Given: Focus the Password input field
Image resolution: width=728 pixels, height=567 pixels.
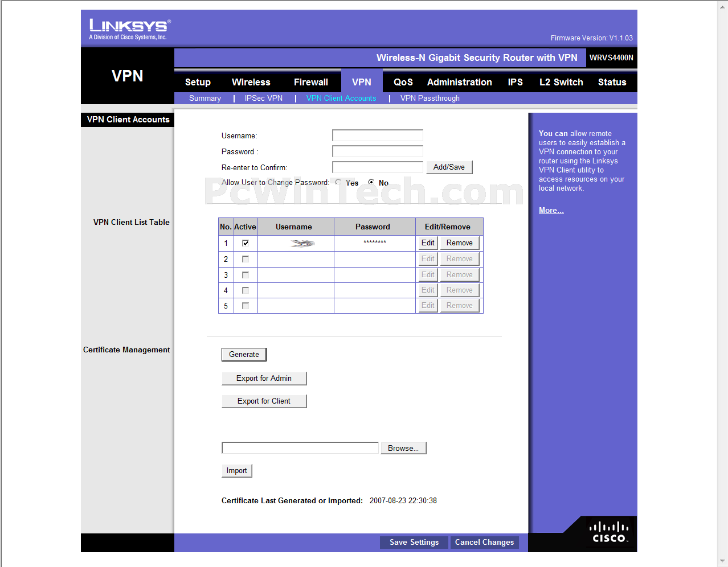Looking at the screenshot, I should tap(378, 151).
